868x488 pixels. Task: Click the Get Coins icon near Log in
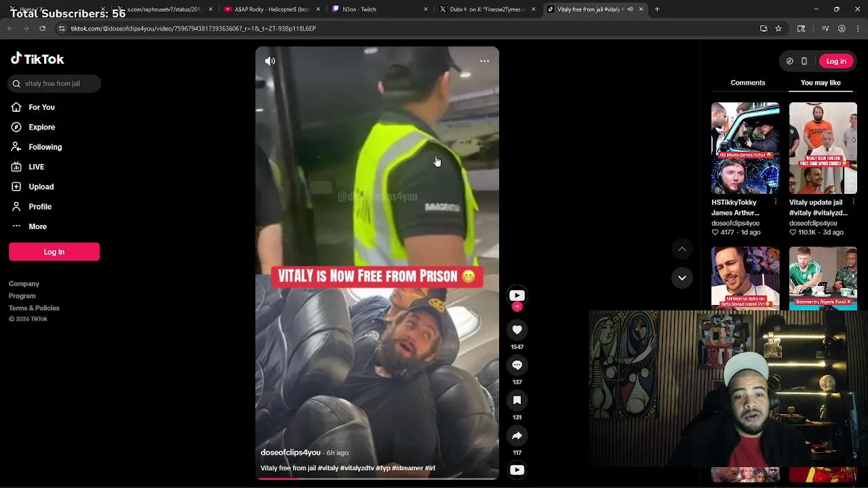click(789, 61)
